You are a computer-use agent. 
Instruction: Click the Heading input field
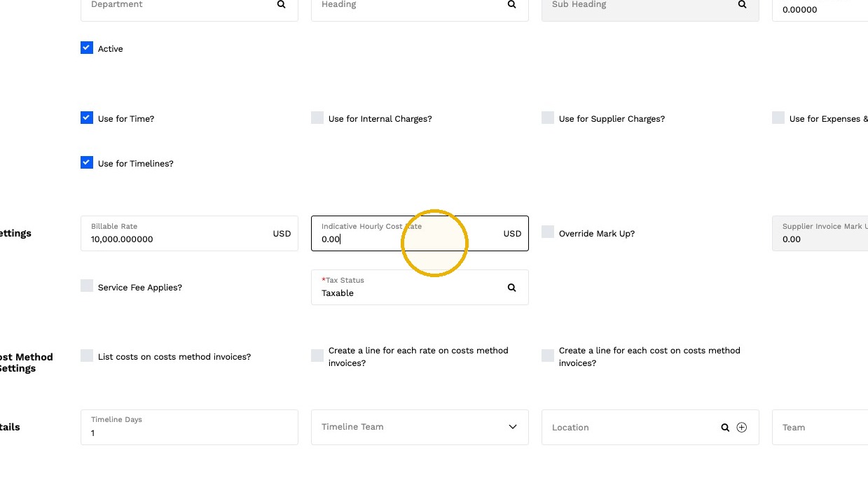point(420,10)
